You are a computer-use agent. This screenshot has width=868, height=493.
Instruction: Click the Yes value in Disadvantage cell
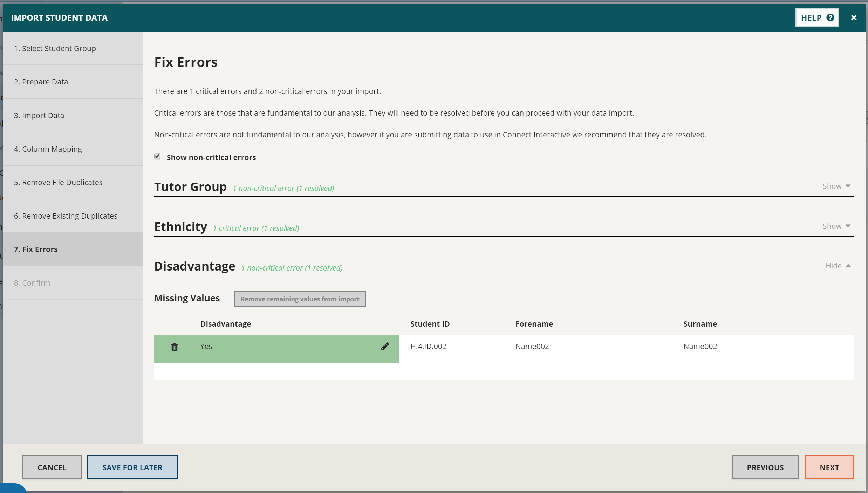(x=206, y=346)
